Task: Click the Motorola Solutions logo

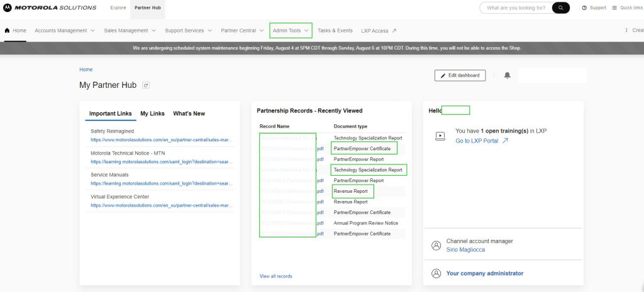Action: (50, 8)
